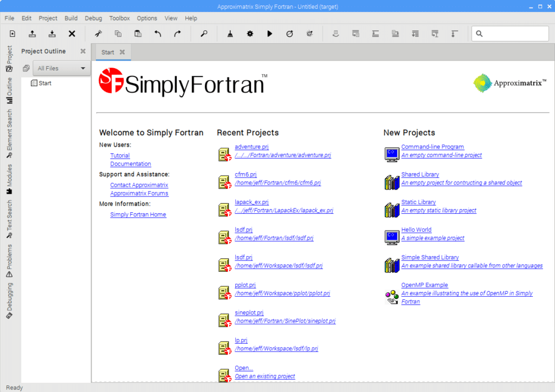Open the File menu
This screenshot has width=555, height=392.
(x=9, y=18)
